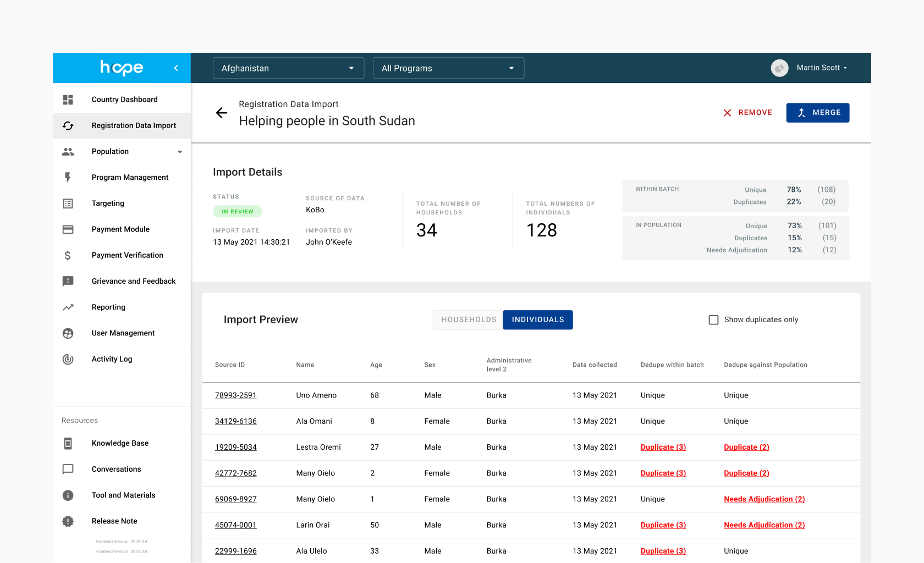924x563 pixels.
Task: Click the Knowledge Base book icon
Action: [68, 443]
